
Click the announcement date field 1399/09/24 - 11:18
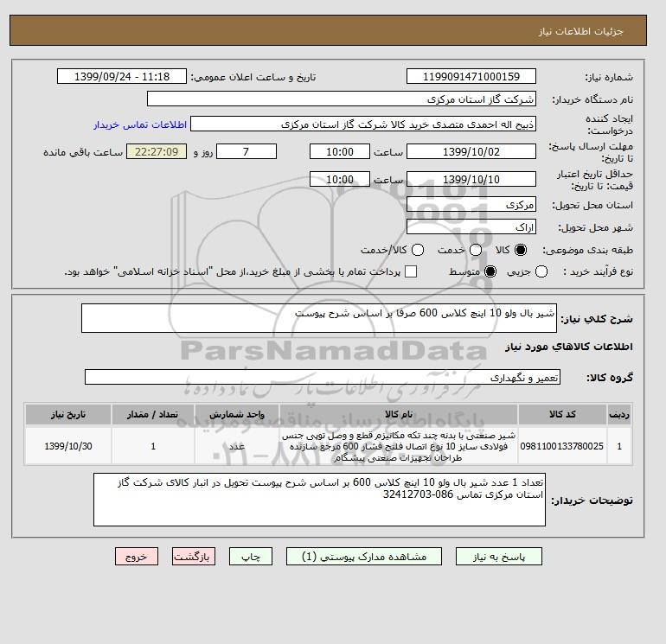122,76
